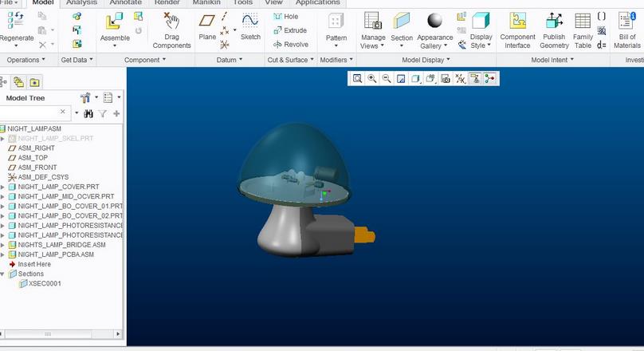Select the datum Coordinate System icon
This screenshot has width=644, height=351.
[224, 44]
